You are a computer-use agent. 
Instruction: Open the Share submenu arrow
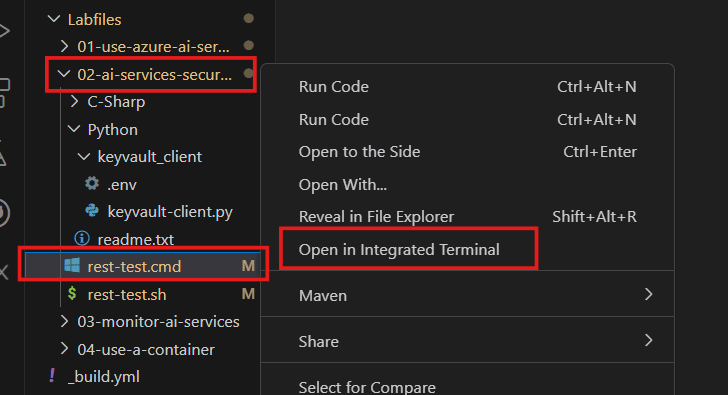[649, 340]
